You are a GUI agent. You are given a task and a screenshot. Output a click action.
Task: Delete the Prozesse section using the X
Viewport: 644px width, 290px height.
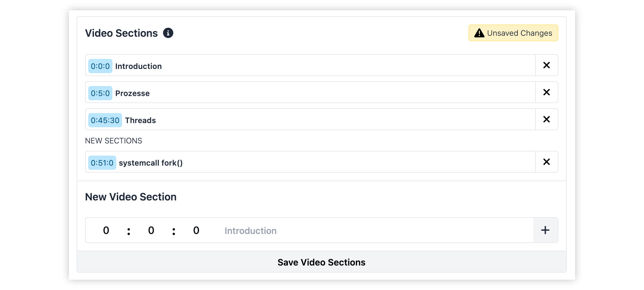[x=546, y=92]
